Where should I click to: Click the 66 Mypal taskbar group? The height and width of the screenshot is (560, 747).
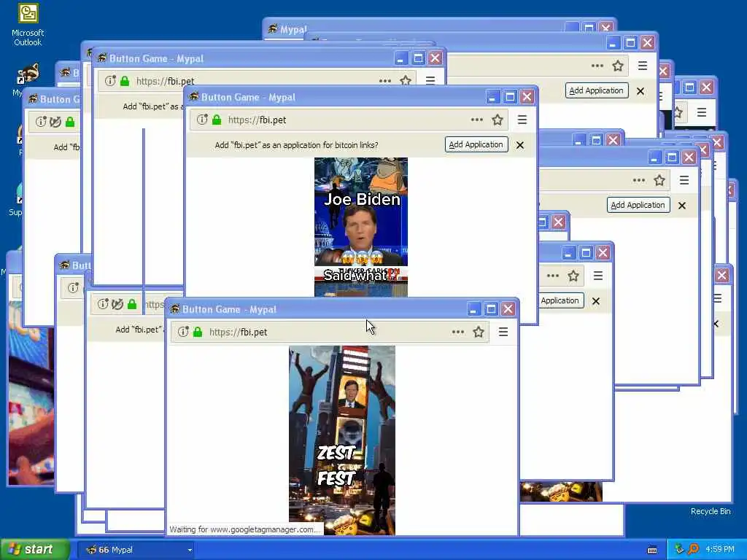138,550
